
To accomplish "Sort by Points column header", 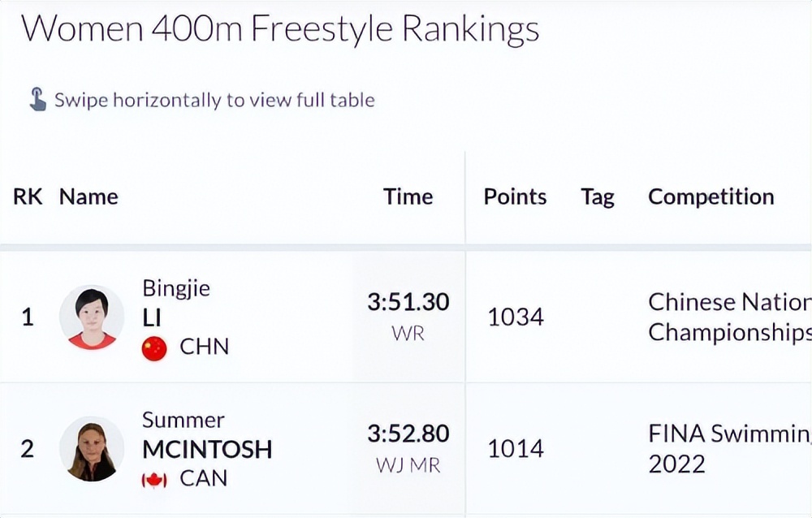I will coord(515,197).
